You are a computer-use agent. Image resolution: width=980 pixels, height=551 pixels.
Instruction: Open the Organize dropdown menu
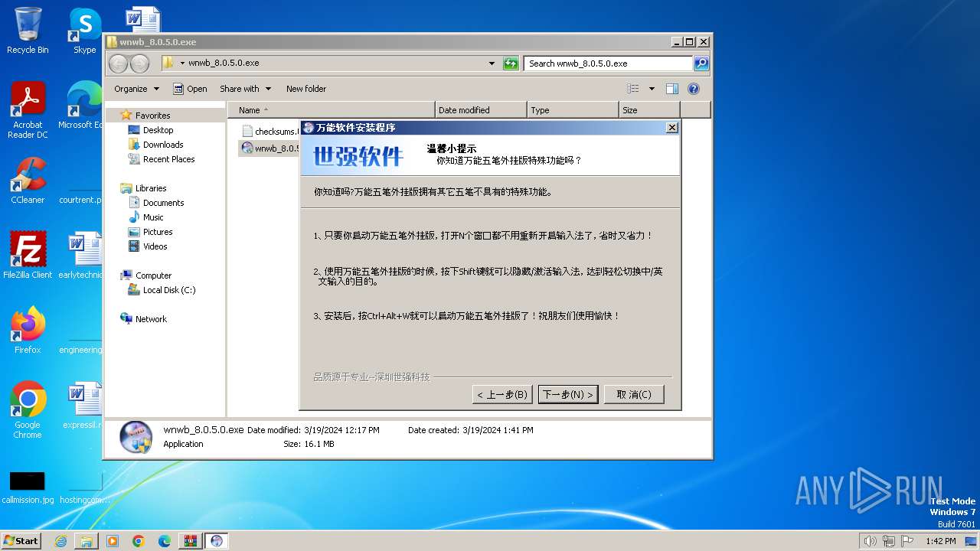(x=136, y=89)
